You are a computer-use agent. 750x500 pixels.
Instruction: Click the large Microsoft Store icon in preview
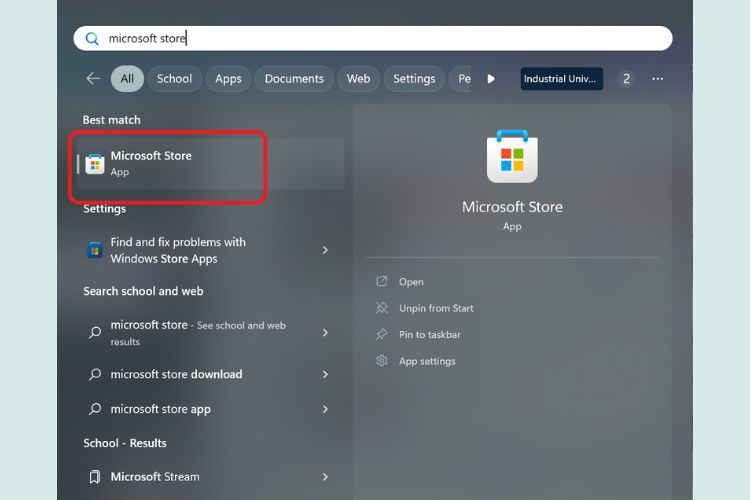click(512, 156)
